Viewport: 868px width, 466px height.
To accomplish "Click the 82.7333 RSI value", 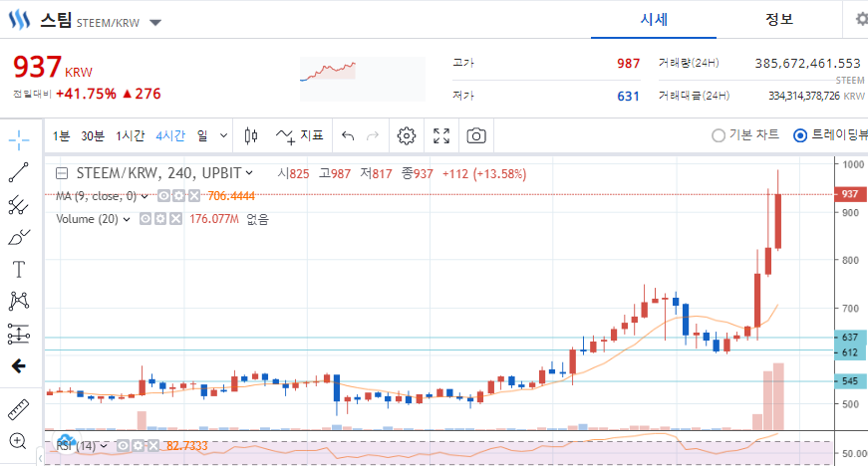I will (x=187, y=445).
